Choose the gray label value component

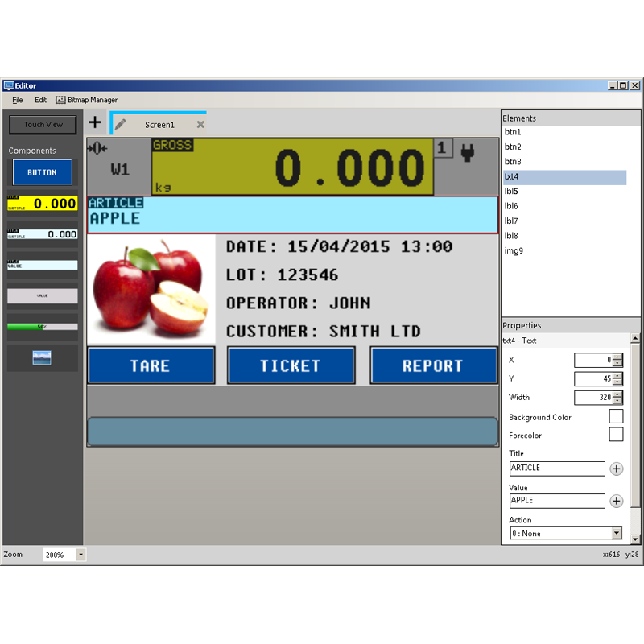43,295
